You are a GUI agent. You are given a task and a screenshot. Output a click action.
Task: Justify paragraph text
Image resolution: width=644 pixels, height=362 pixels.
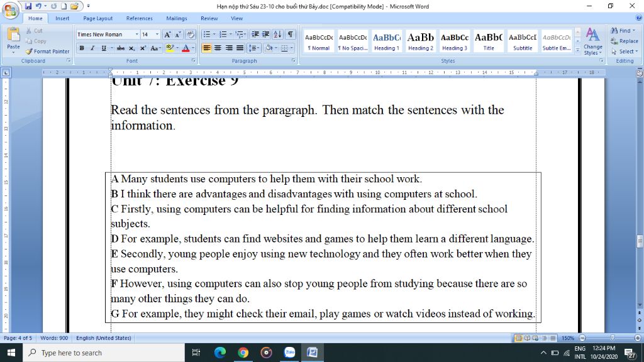[240, 48]
